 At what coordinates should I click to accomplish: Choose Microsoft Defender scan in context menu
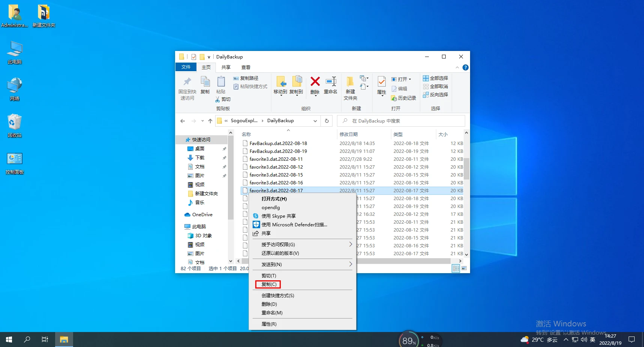point(294,225)
